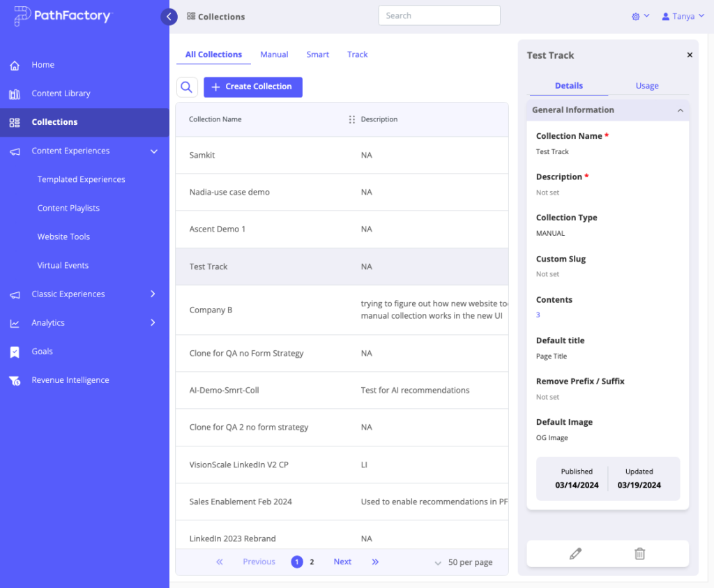714x588 pixels.
Task: Click the PathFactory logo
Action: click(63, 15)
